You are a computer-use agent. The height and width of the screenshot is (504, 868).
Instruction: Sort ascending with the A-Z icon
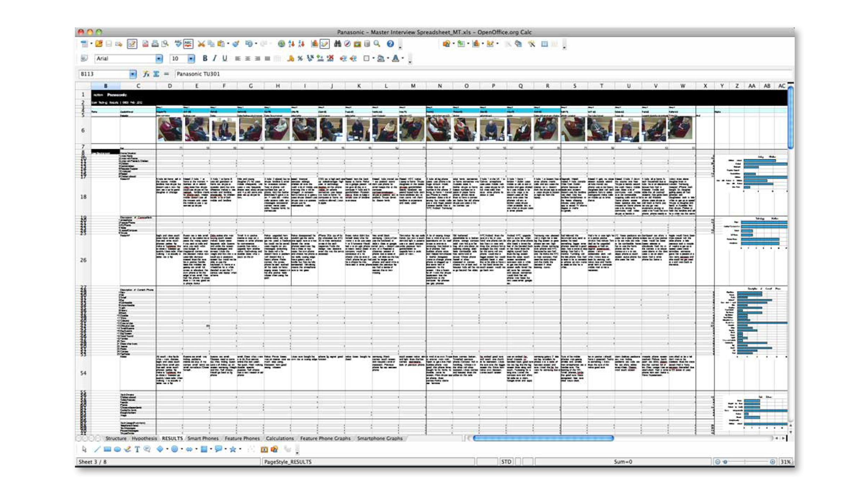[291, 44]
